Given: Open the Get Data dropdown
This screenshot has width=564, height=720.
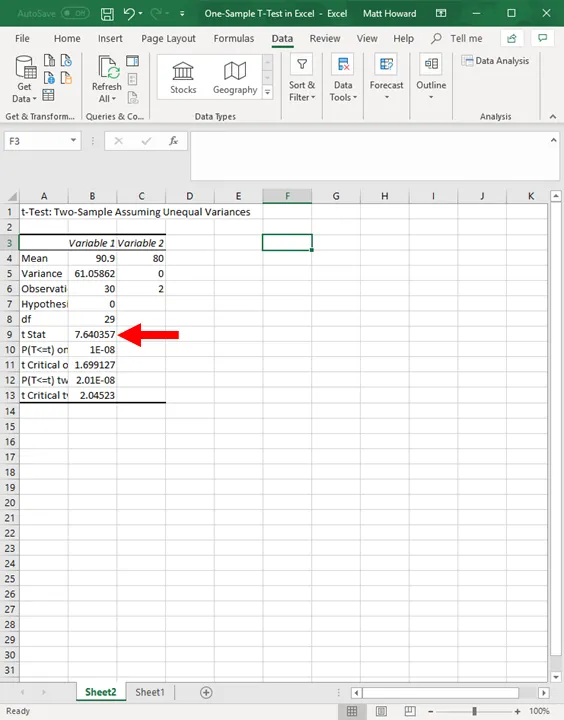Looking at the screenshot, I should [x=24, y=79].
